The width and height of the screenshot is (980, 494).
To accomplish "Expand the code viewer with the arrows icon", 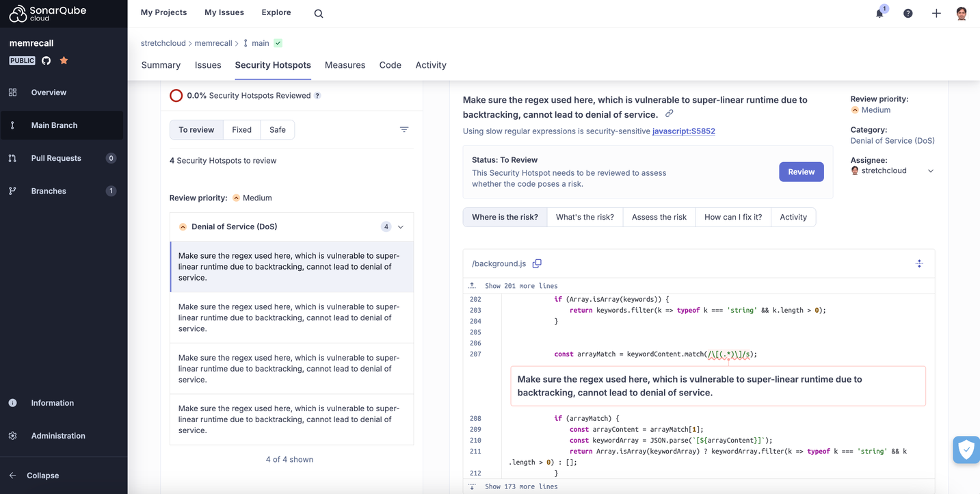I will (919, 263).
